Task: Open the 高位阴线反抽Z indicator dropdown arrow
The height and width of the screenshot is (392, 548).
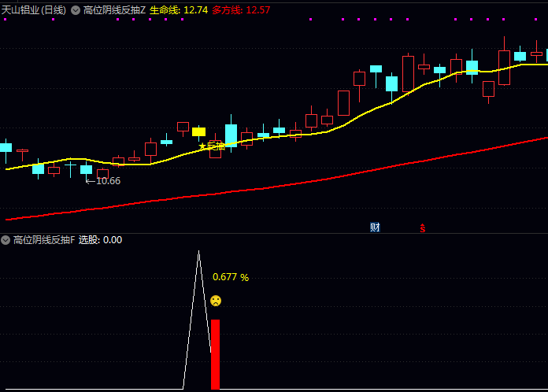Action: point(76,10)
